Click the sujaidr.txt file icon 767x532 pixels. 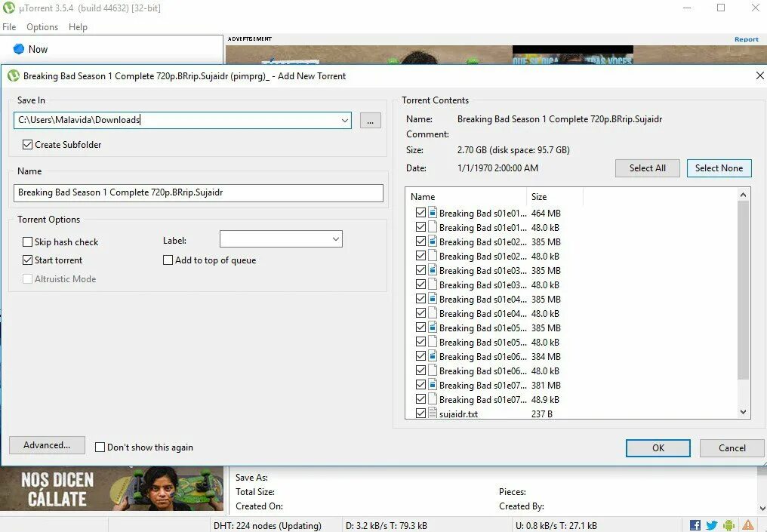pos(433,414)
